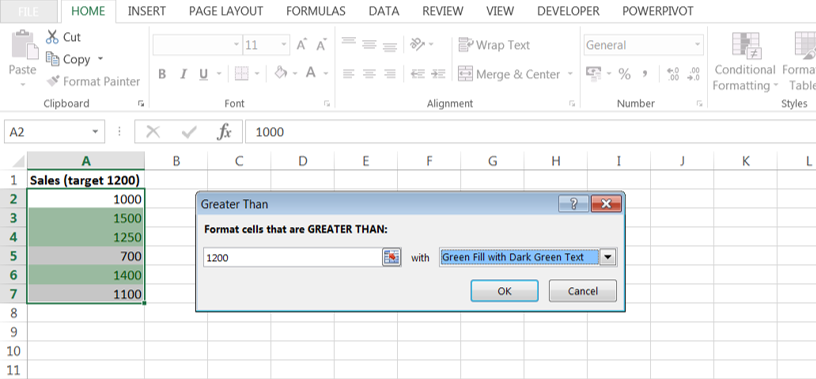Open Conditional Formatting menu
Viewport: 816px width, 379px height.
(x=745, y=61)
